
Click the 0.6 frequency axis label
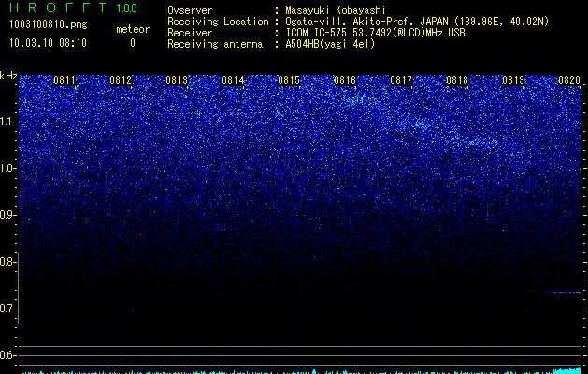click(x=7, y=355)
